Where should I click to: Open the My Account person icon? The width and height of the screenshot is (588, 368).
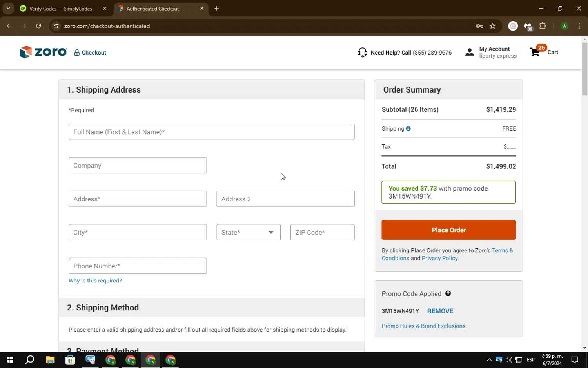coord(470,52)
